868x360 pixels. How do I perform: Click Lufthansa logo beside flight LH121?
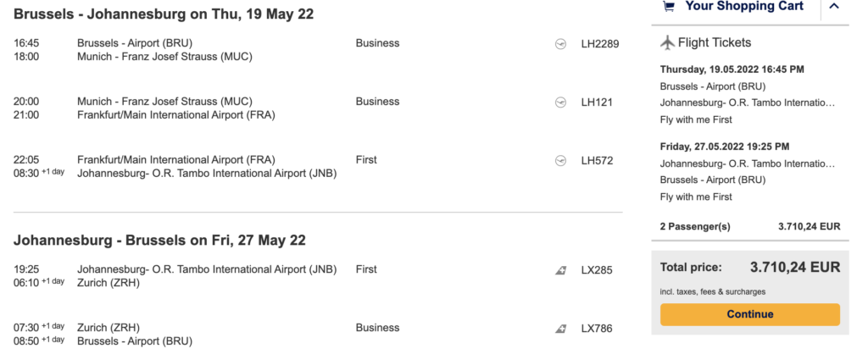[560, 102]
